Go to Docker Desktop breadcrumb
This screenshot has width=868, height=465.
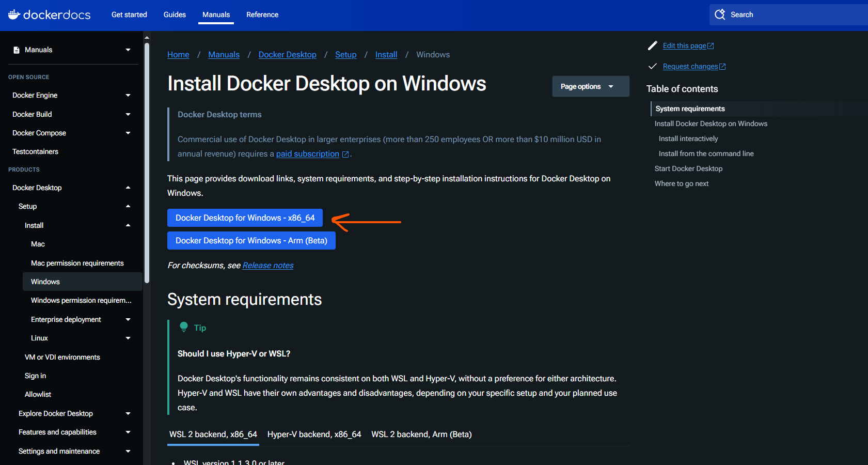[288, 55]
